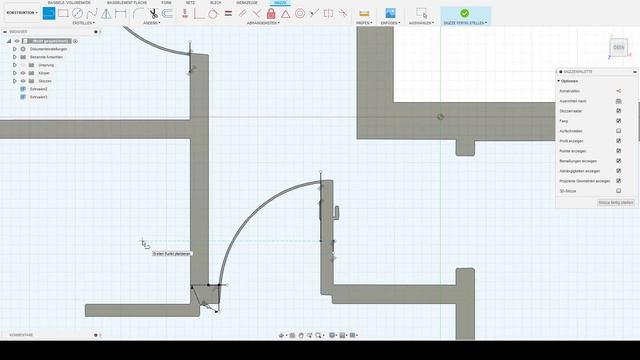Switch to the Werkzeuge tab
This screenshot has height=360, width=640.
[x=247, y=2]
